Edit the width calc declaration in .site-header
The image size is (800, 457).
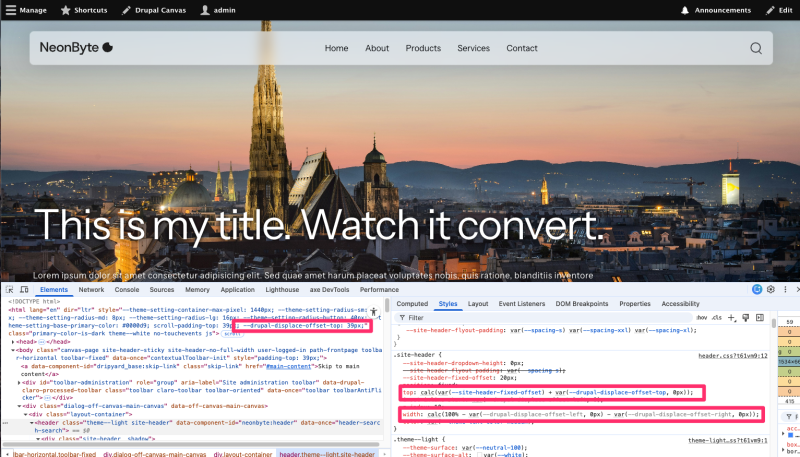(581, 415)
